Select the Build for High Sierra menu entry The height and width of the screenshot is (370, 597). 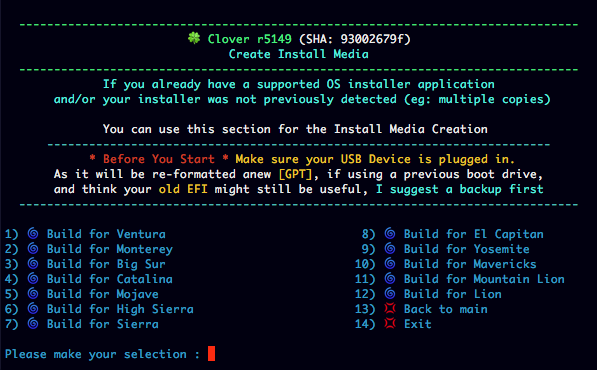click(x=120, y=309)
